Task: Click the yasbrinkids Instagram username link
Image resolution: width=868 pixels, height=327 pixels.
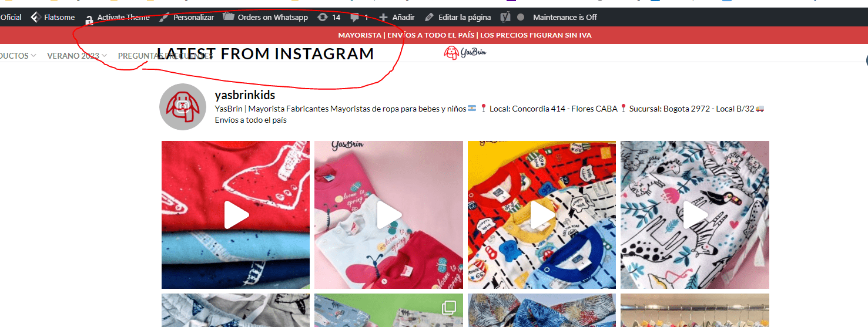Action: [x=245, y=95]
